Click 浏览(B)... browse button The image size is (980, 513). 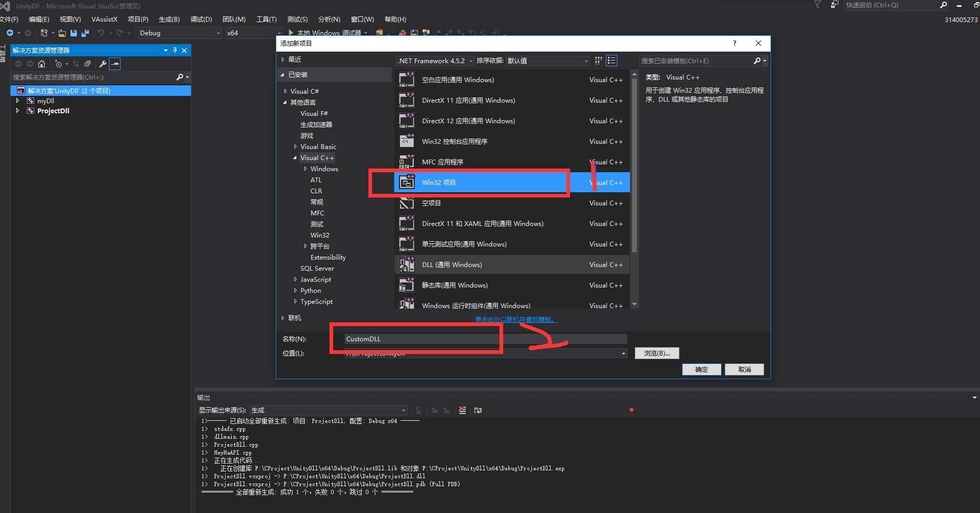click(657, 353)
